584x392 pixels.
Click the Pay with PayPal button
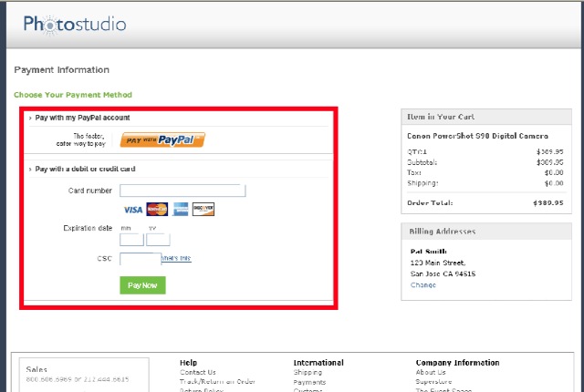tap(162, 139)
